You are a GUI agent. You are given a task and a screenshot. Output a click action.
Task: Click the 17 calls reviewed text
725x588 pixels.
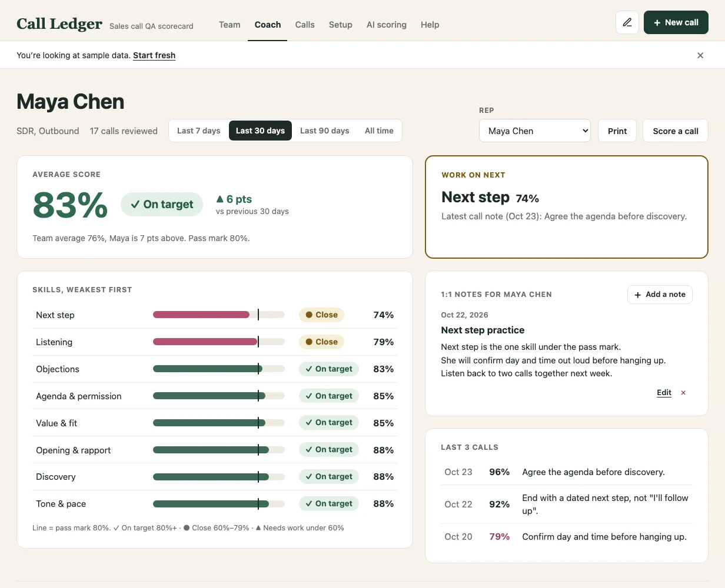click(x=124, y=131)
